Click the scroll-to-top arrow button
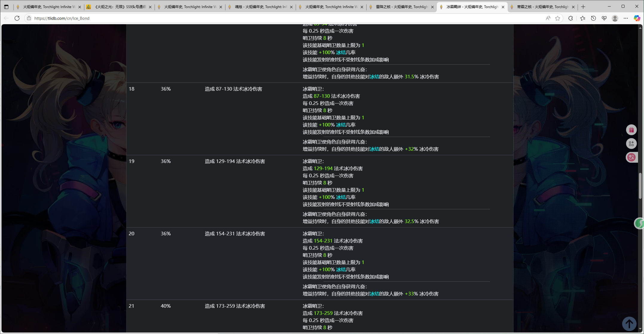The width and height of the screenshot is (644, 334). pos(629,324)
